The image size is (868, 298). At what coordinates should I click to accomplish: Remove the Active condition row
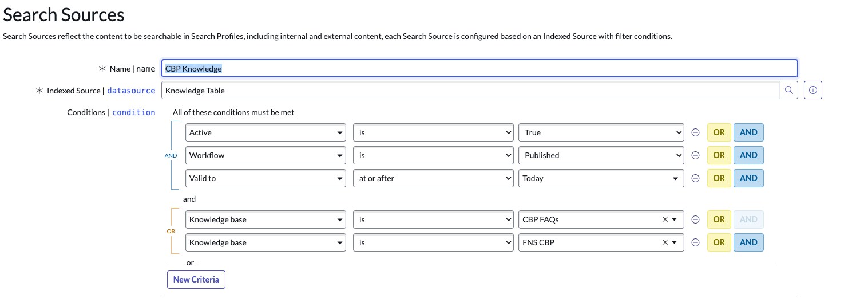[x=696, y=132]
